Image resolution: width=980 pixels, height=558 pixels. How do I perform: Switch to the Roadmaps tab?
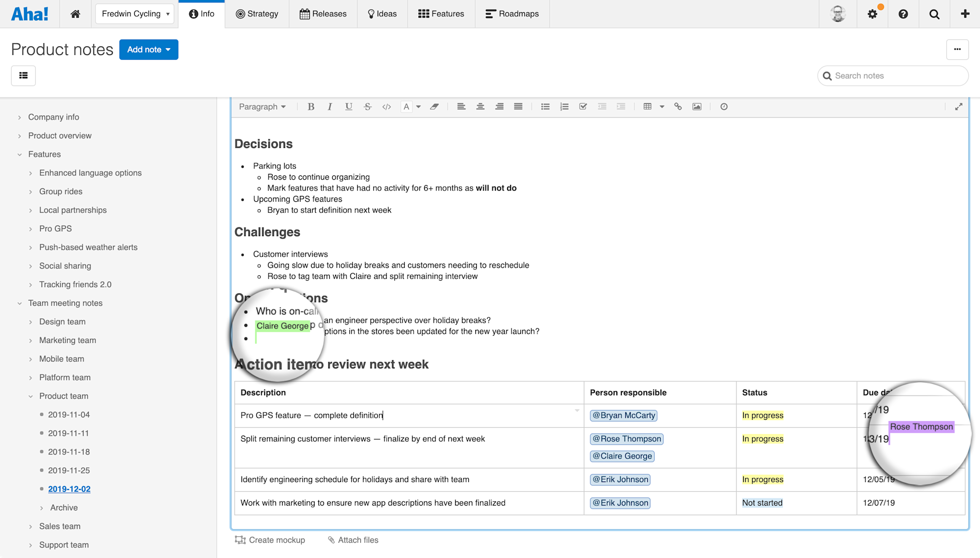tap(513, 14)
